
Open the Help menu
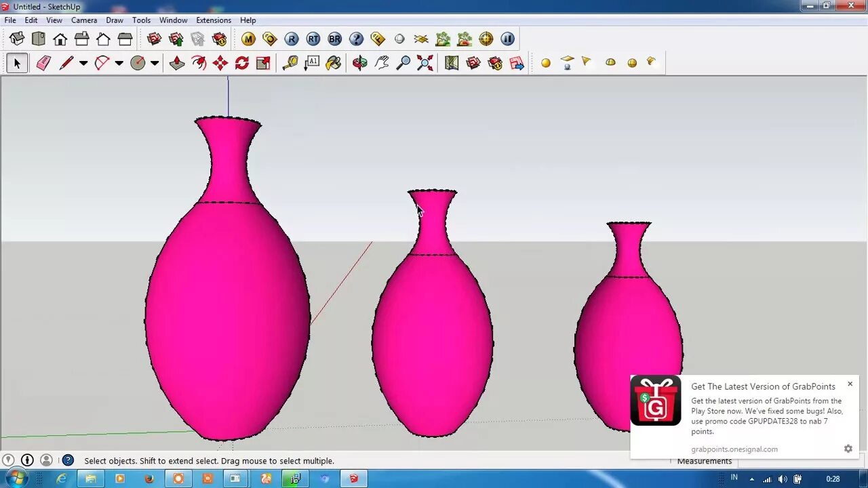tap(248, 20)
